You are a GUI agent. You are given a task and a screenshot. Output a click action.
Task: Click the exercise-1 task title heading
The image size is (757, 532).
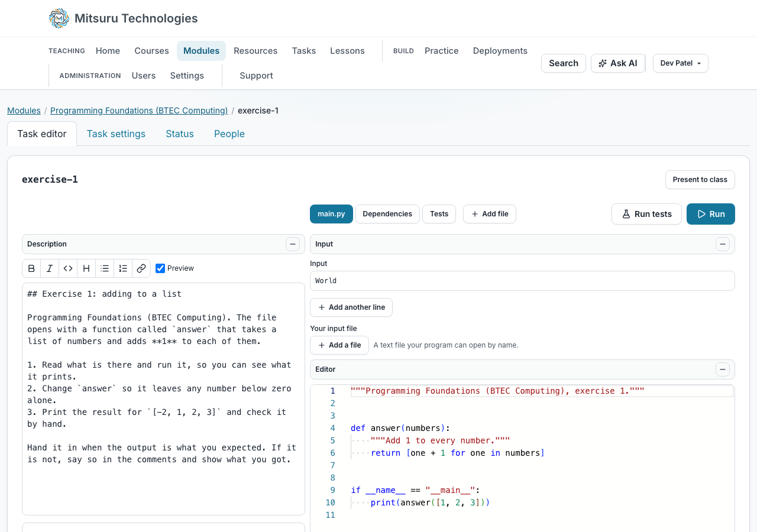click(50, 179)
